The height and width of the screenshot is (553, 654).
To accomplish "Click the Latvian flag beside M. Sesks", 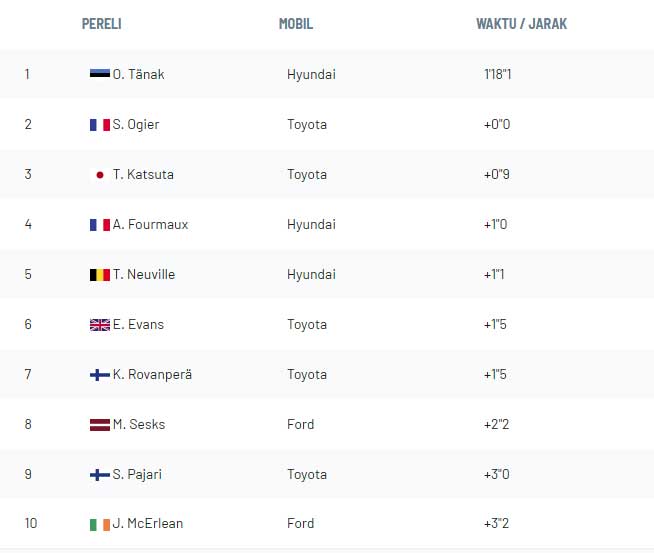I will point(100,425).
